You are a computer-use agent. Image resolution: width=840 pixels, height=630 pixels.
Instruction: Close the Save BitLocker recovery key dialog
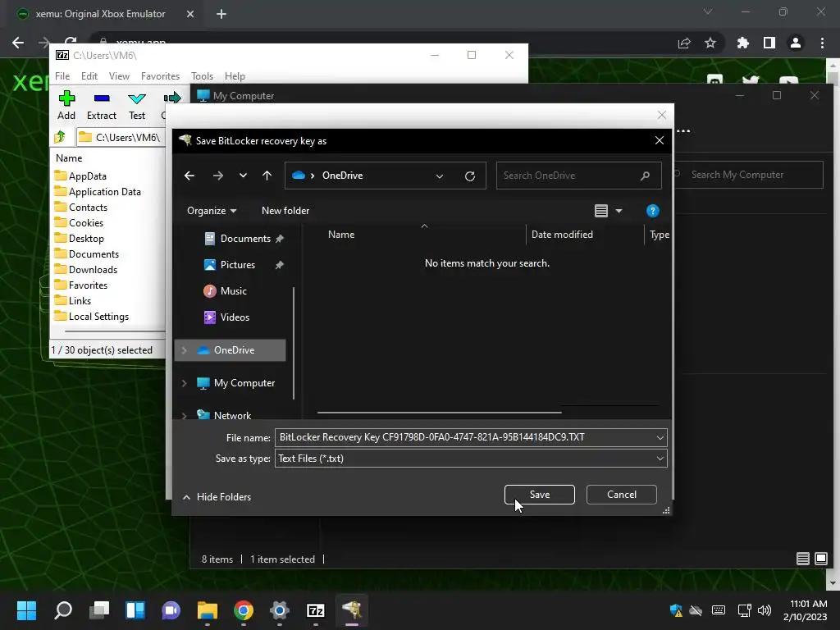click(x=660, y=140)
